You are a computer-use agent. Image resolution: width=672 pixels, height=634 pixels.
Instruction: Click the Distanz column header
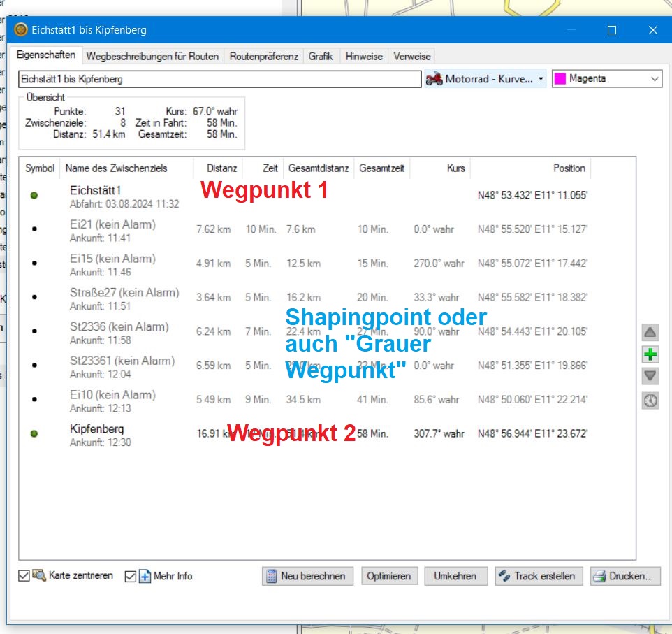218,168
